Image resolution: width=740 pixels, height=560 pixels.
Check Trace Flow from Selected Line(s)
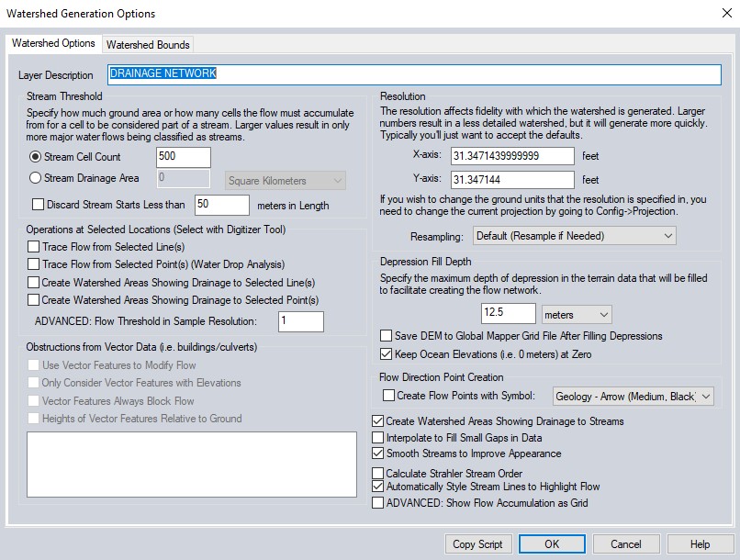click(34, 247)
